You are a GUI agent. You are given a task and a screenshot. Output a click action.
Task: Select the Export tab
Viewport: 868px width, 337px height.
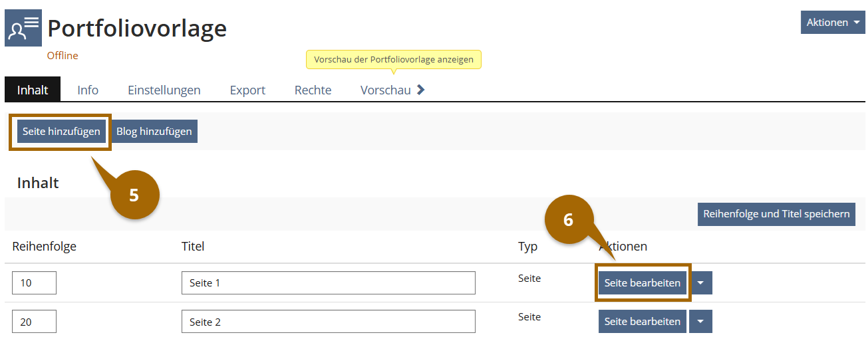pos(247,90)
